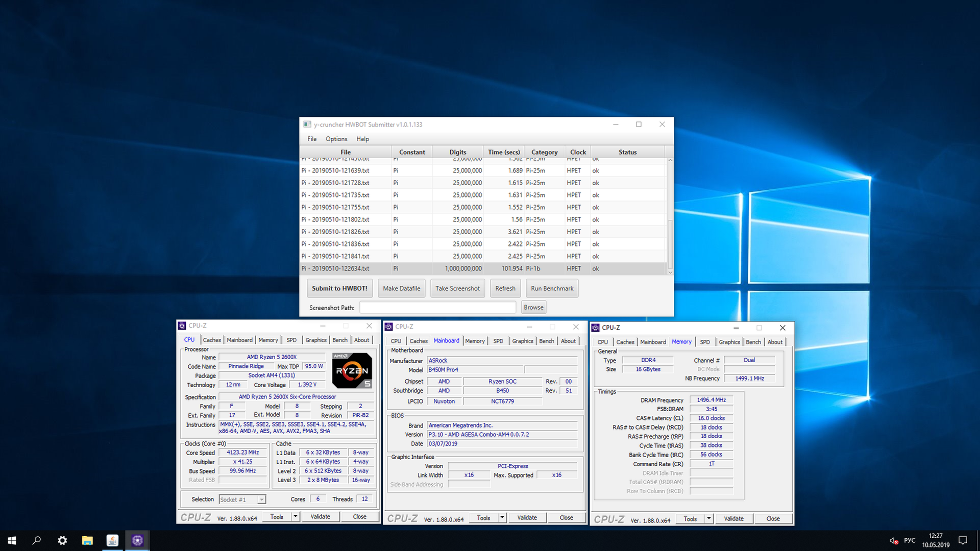Click Close button in Memory window
Viewport: 980px width, 551px height.
click(773, 519)
